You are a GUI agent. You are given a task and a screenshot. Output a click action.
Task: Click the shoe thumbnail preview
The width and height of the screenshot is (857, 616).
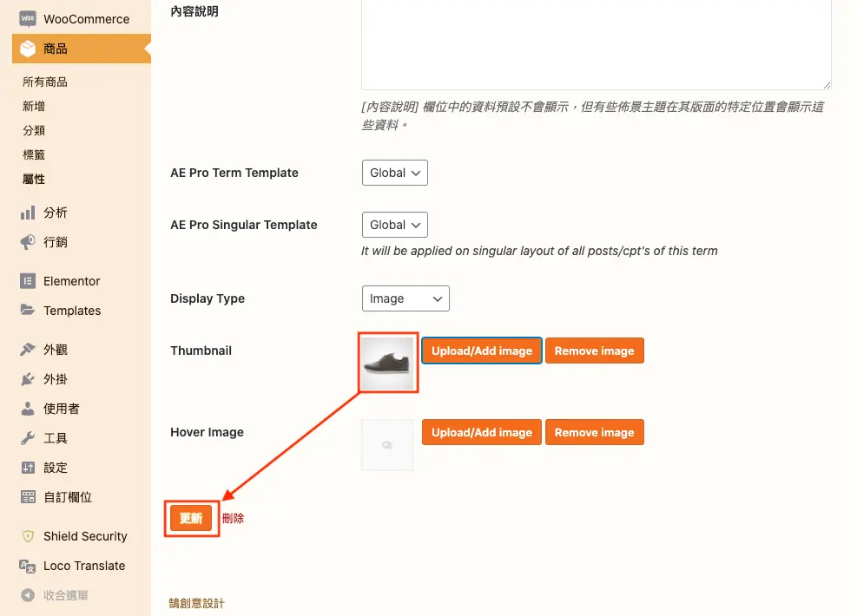coord(387,364)
